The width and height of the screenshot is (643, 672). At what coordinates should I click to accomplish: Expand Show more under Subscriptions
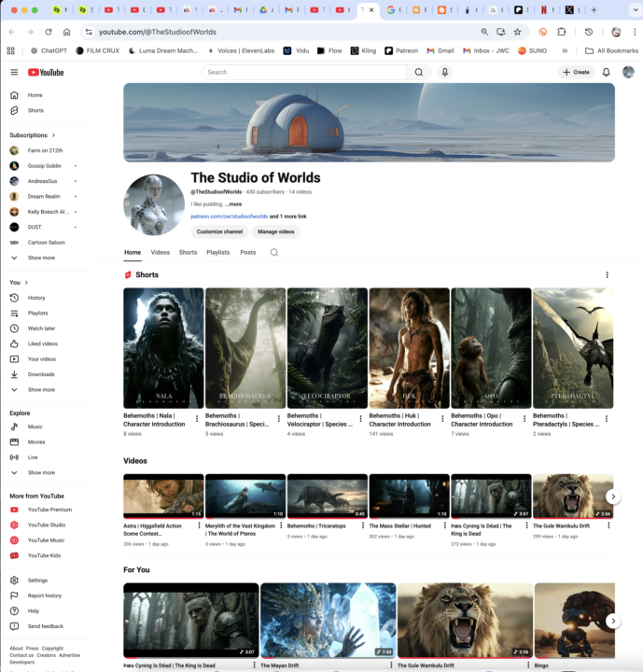40,258
